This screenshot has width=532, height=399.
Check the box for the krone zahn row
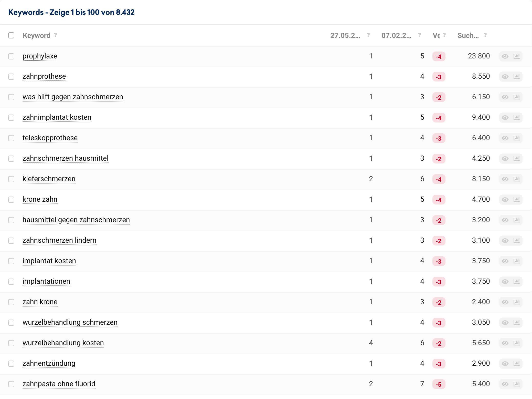click(x=11, y=200)
